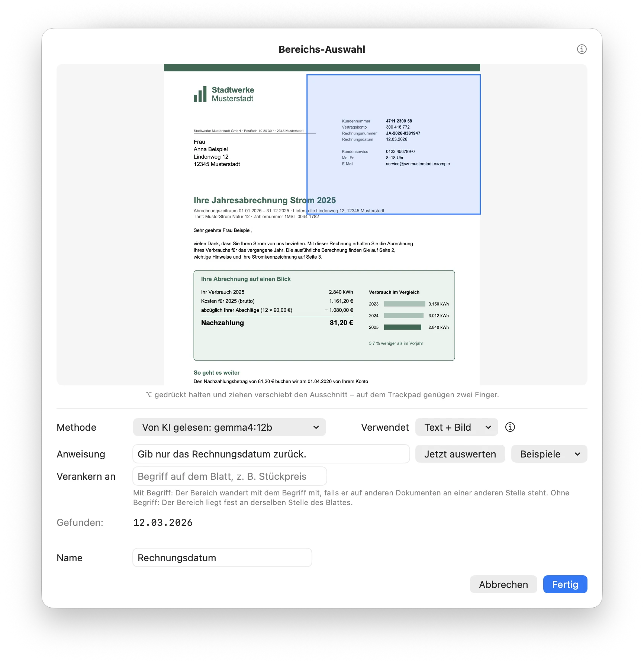Image resolution: width=644 pixels, height=663 pixels.
Task: Click the Abbrechen button
Action: coord(503,584)
